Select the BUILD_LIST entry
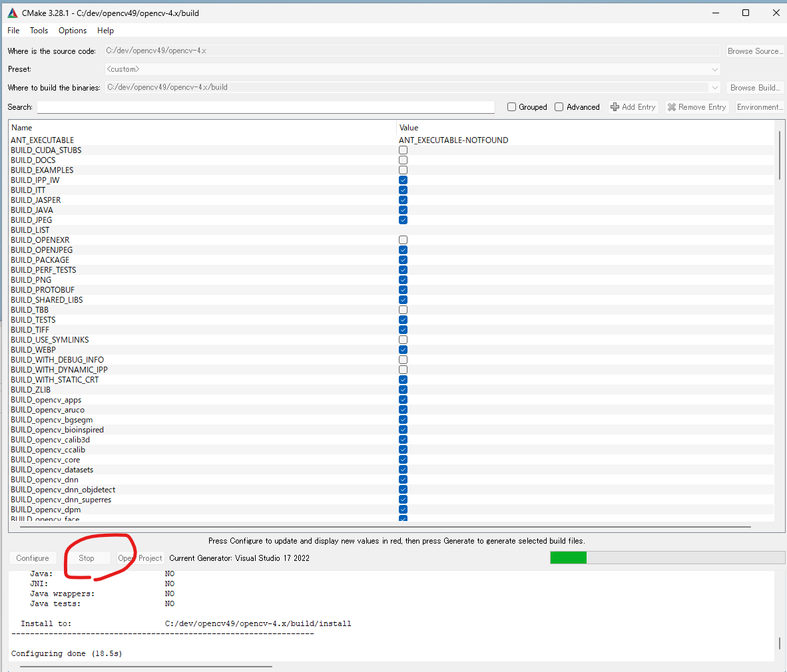The width and height of the screenshot is (787, 672). point(30,230)
